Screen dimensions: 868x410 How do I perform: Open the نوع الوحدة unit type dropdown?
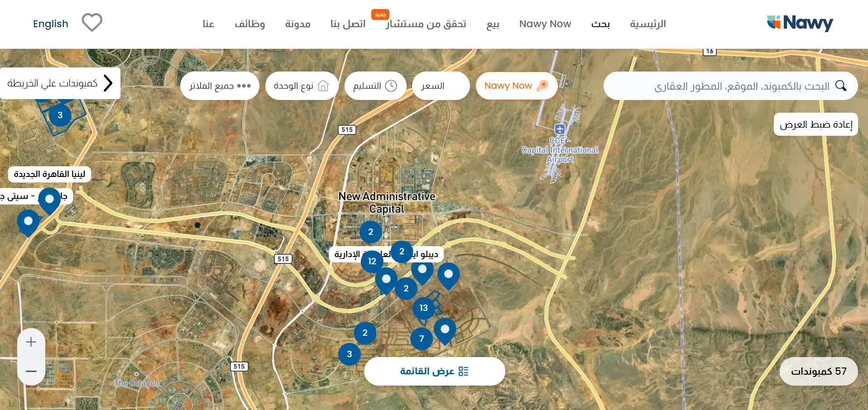pyautogui.click(x=302, y=86)
